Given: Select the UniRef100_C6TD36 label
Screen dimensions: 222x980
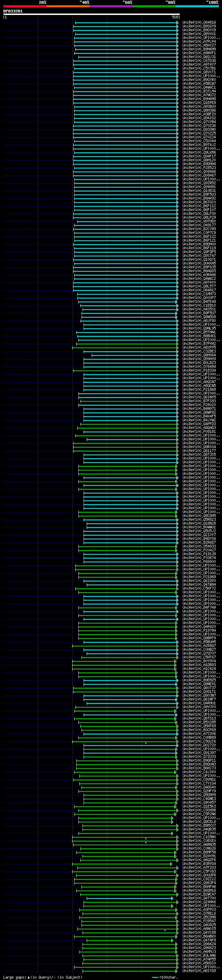Looking at the screenshot, I should [199, 61].
